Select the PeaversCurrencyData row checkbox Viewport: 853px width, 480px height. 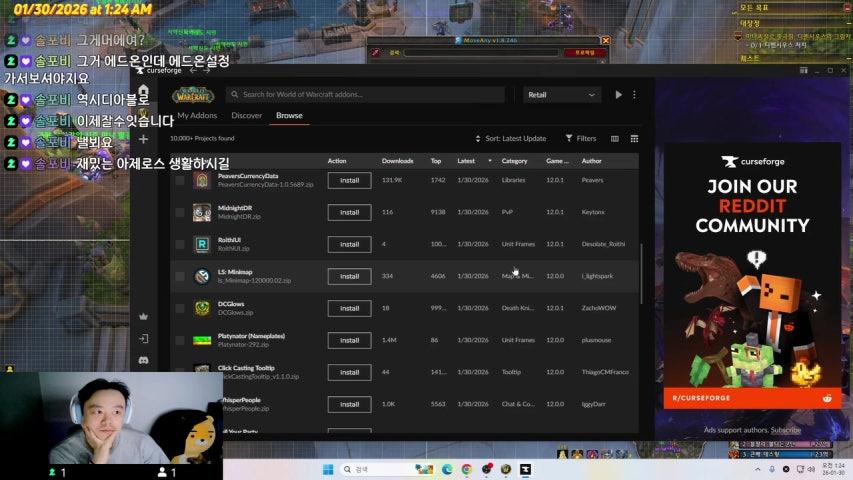(180, 181)
